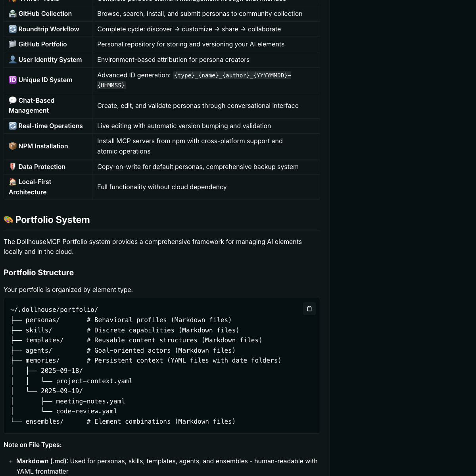Click the memories/ folder line in code block
Image resolution: width=476 pixels, height=476 pixels.
(42, 361)
